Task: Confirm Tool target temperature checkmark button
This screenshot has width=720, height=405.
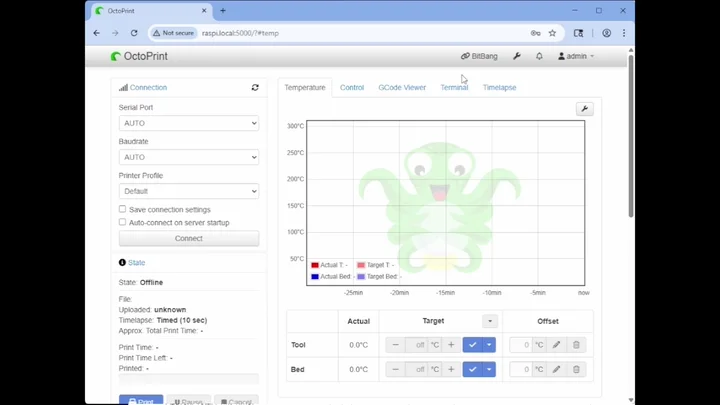Action: pyautogui.click(x=472, y=345)
